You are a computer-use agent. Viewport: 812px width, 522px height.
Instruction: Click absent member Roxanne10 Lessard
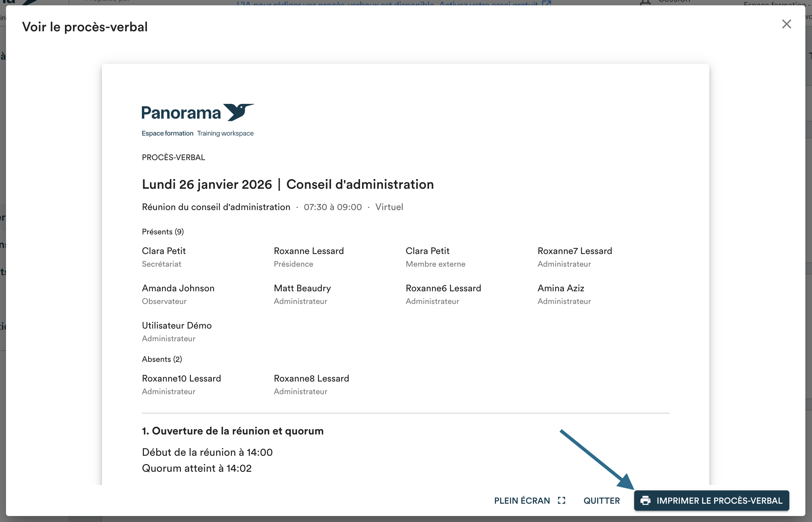pyautogui.click(x=181, y=378)
